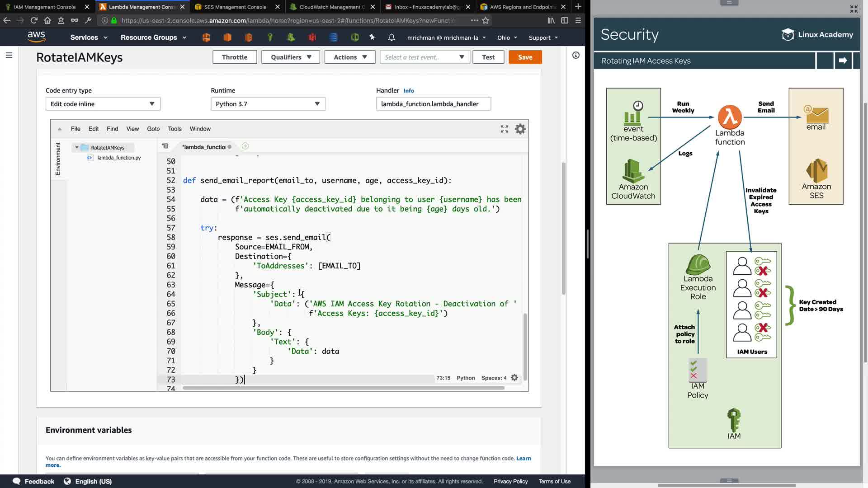Click the status bar gear icon
This screenshot has width=868, height=488.
pyautogui.click(x=514, y=378)
